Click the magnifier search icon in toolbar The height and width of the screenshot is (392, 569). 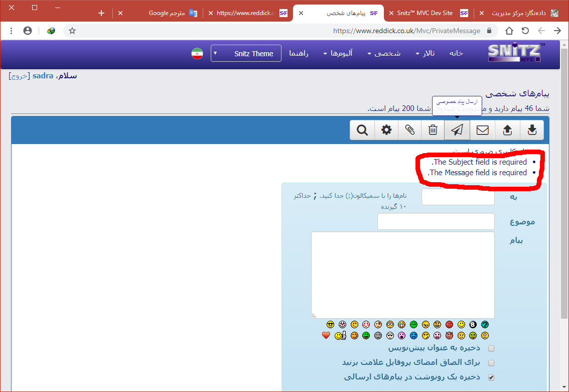(362, 130)
